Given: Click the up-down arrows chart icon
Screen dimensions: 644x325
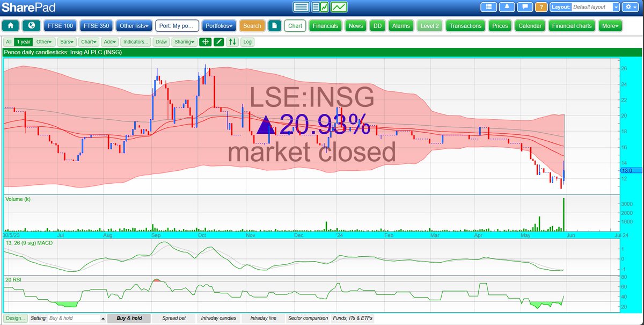Looking at the screenshot, I should (232, 41).
